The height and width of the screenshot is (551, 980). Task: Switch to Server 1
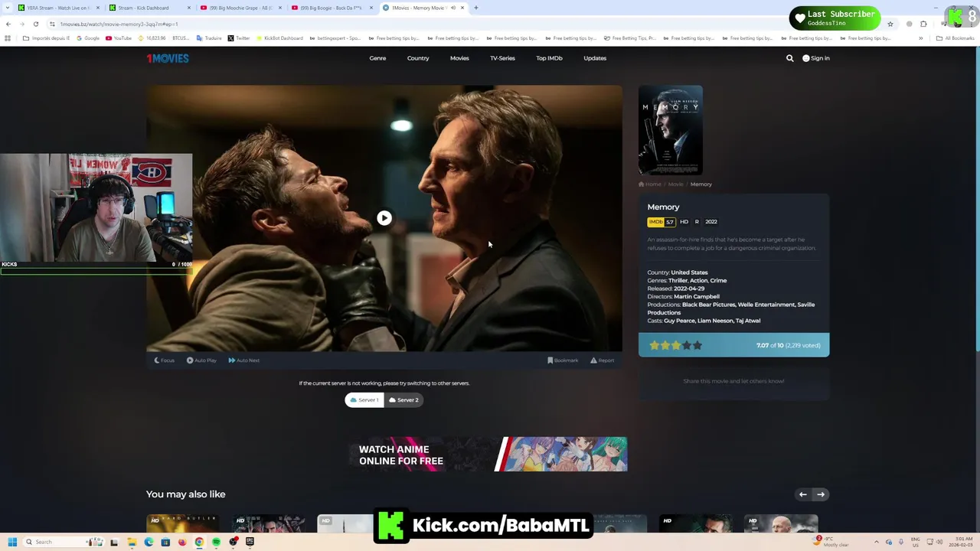[x=364, y=399]
